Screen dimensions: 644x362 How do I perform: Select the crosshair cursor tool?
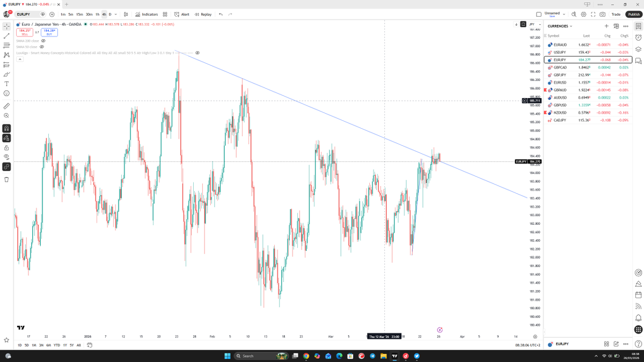click(x=6, y=26)
